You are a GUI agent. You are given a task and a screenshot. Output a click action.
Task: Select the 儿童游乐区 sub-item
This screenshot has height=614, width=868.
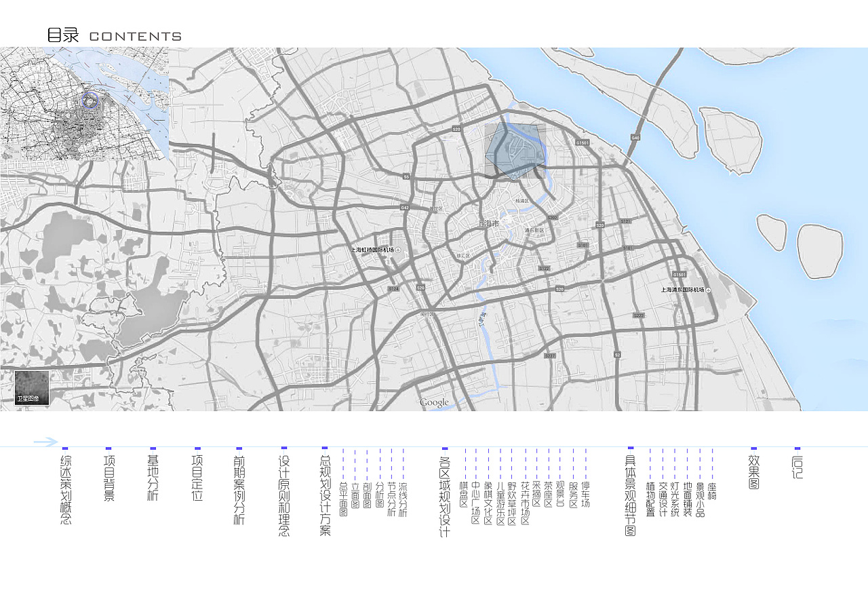click(x=500, y=504)
